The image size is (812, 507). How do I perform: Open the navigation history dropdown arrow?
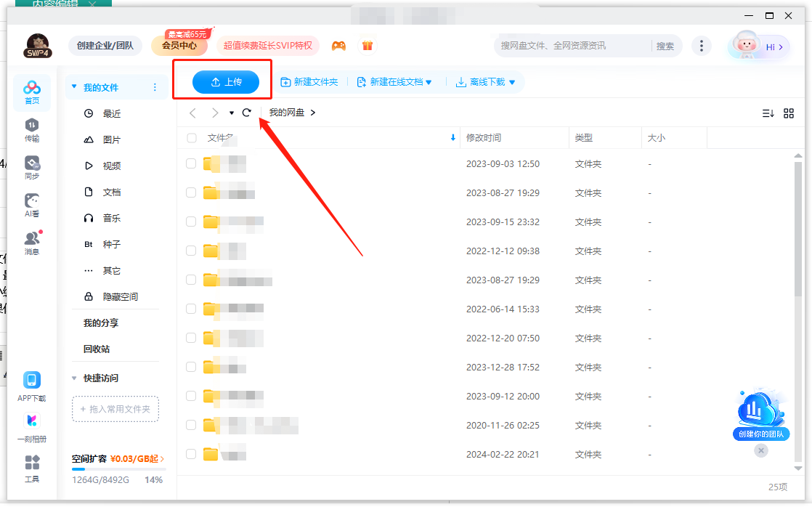(x=232, y=113)
